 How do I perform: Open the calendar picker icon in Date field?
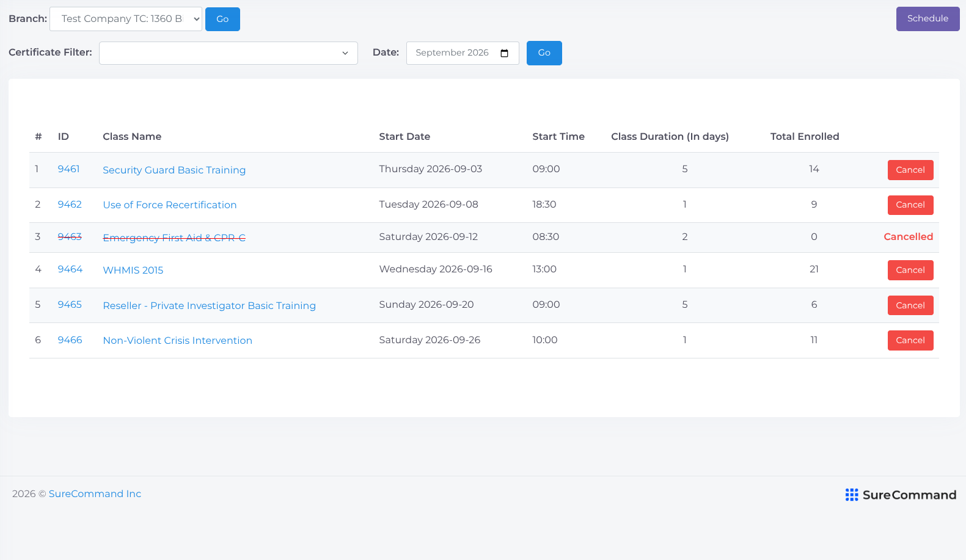click(504, 53)
